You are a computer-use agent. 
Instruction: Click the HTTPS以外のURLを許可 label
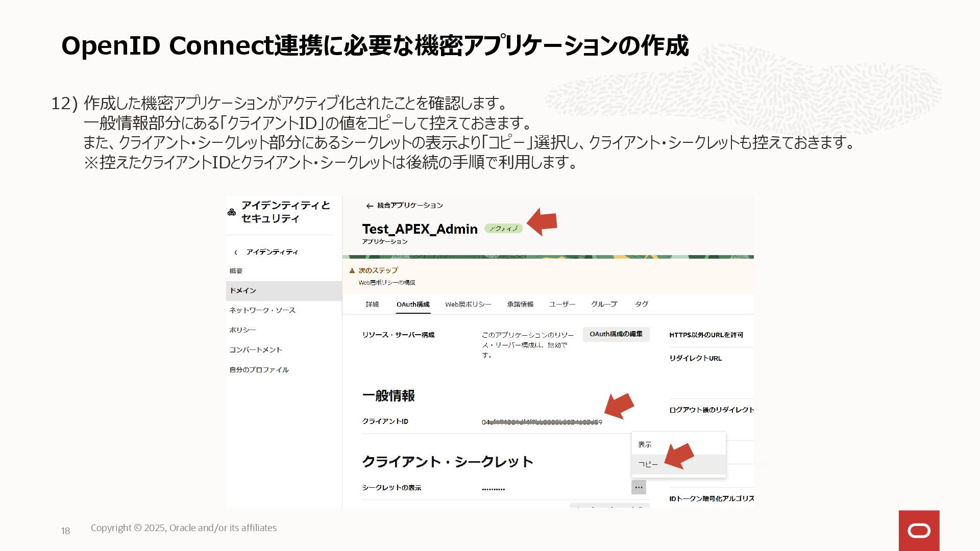click(x=706, y=335)
